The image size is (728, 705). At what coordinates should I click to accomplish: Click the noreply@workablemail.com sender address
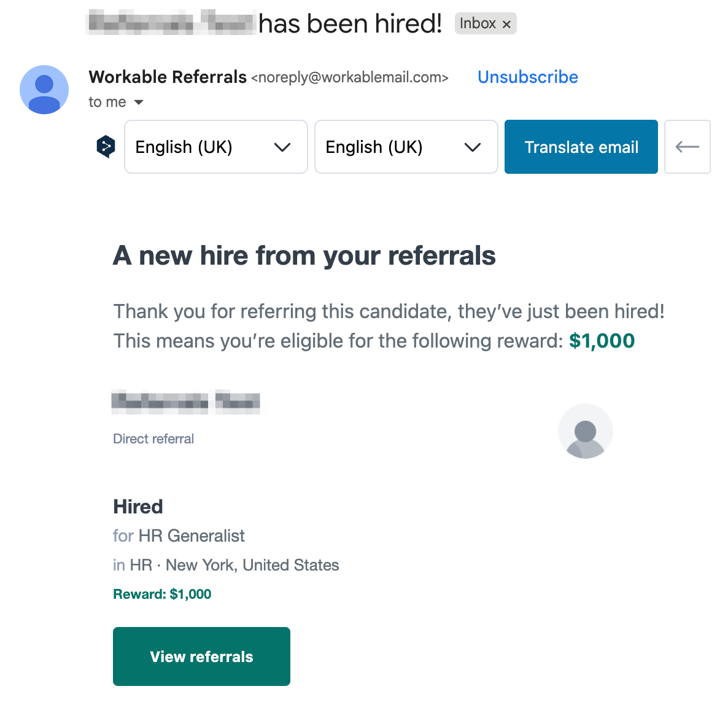(349, 77)
